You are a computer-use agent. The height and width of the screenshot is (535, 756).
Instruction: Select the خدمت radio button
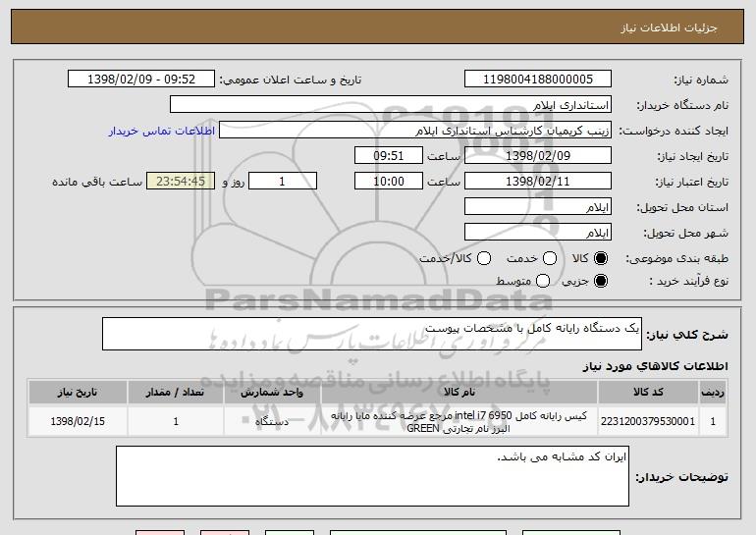[550, 258]
